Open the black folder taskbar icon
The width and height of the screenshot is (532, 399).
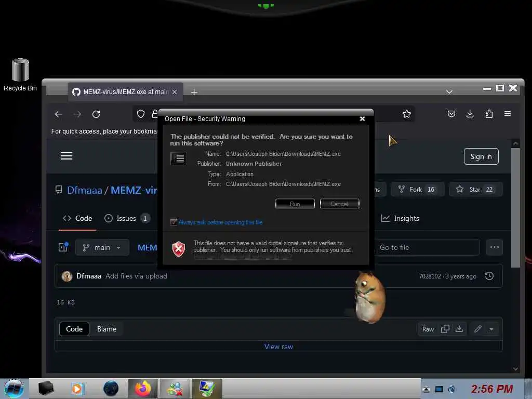click(x=46, y=388)
